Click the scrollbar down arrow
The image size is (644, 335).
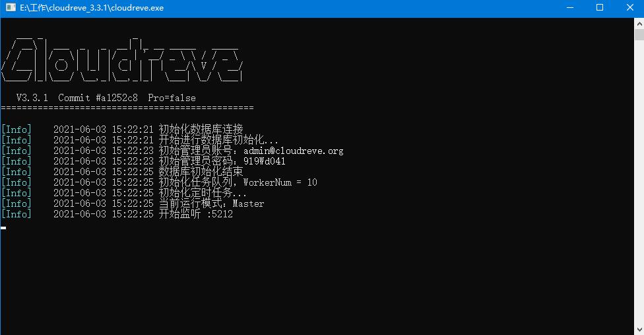639,330
